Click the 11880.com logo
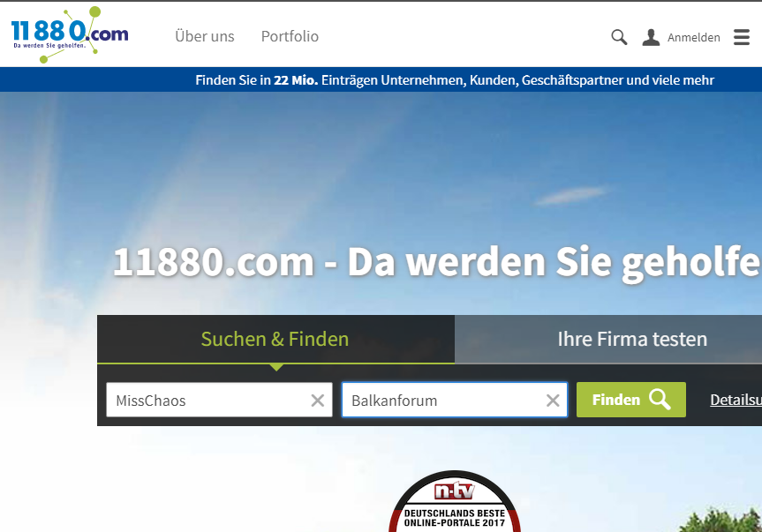762x532 pixels. pyautogui.click(x=70, y=34)
